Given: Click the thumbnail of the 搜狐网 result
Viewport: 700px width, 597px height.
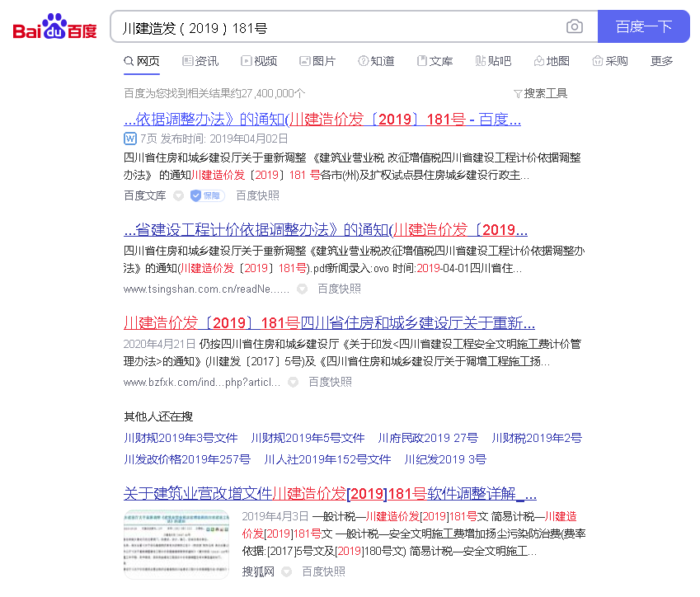Looking at the screenshot, I should (176, 544).
